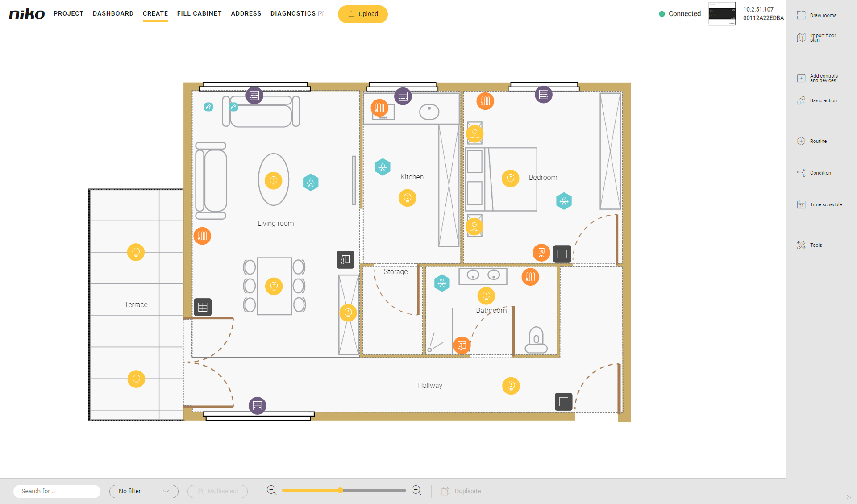
Task: Select the small teal device icon left of sofa
Action: click(x=208, y=107)
